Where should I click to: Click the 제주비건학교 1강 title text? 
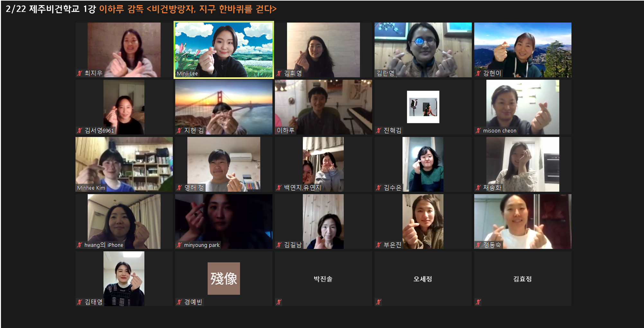(x=62, y=9)
